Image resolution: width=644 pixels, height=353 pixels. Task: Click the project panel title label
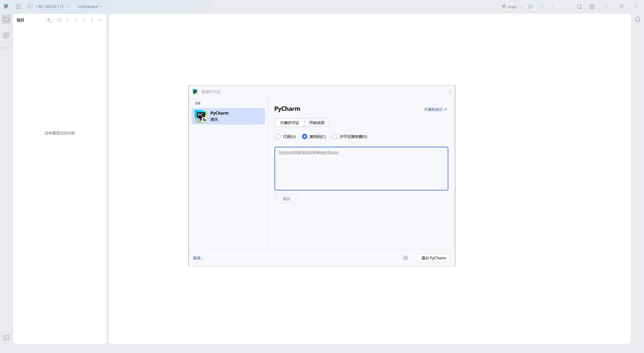[x=20, y=20]
